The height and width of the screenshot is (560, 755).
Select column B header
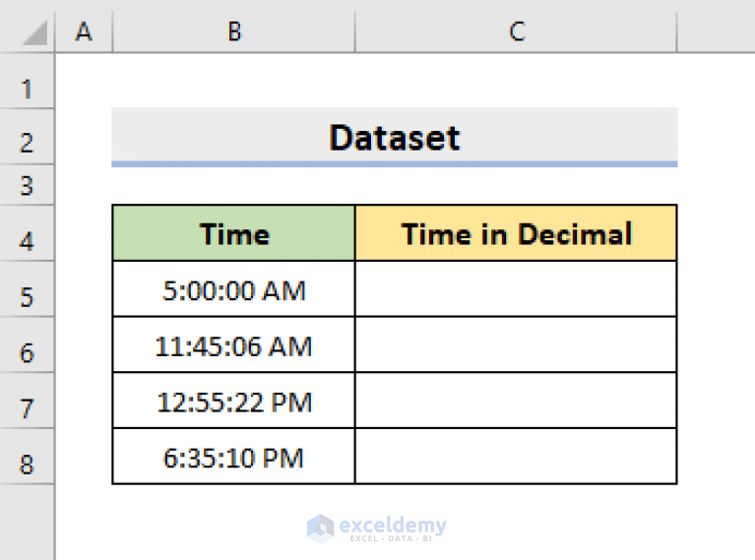[234, 31]
